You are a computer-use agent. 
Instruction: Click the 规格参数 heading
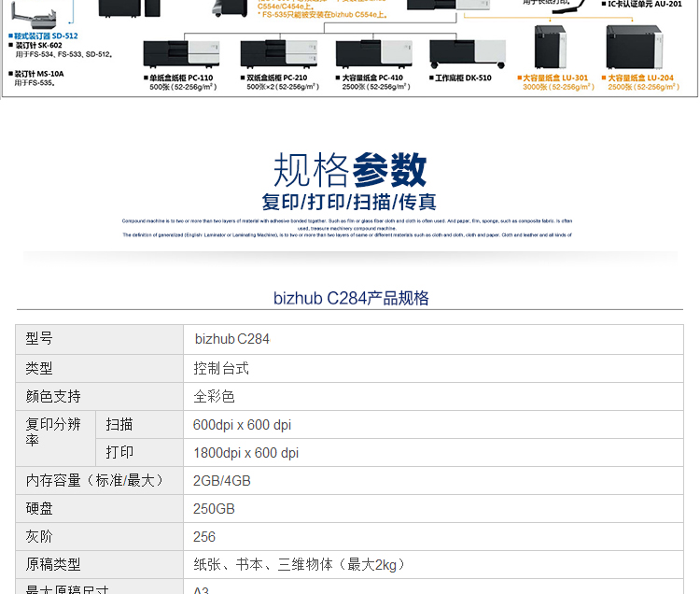click(x=350, y=170)
